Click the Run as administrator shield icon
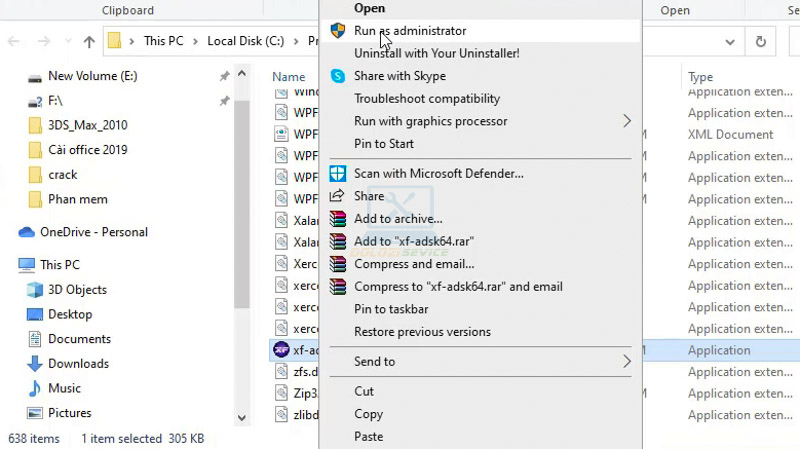800x449 pixels. [338, 31]
